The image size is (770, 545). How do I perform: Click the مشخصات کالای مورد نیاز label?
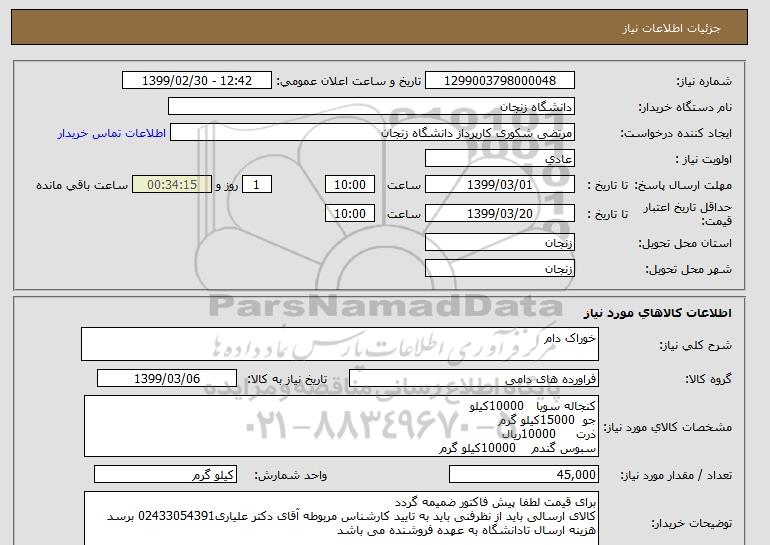coord(667,427)
